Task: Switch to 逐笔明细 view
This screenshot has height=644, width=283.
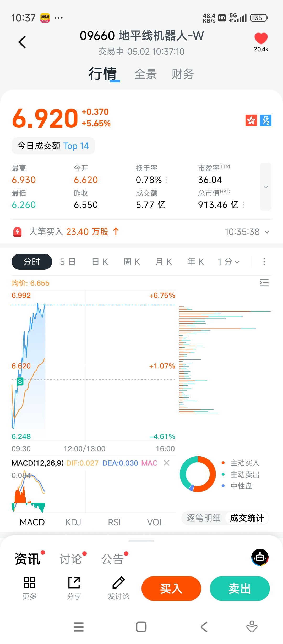Action: (x=204, y=518)
